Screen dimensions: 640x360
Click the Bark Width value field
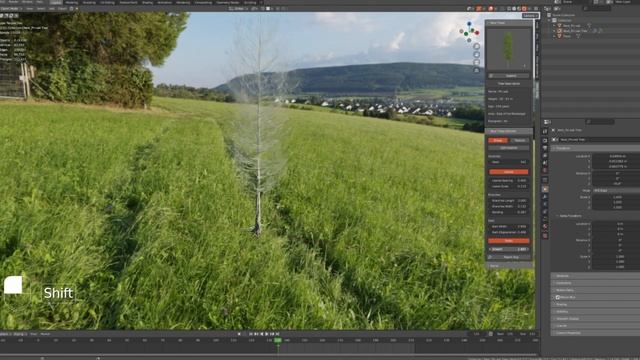click(x=509, y=227)
